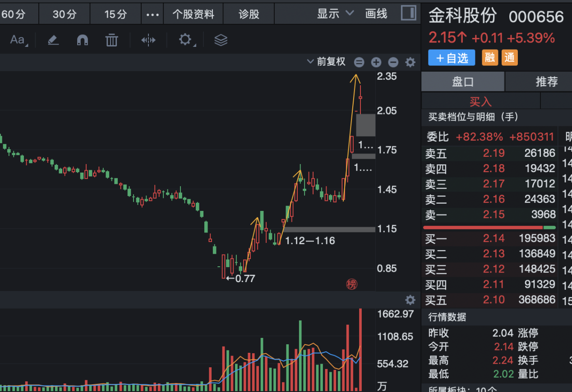The image size is (572, 392).
Task: Click the 1.12—1.16 gap zone bar
Action: pyautogui.click(x=329, y=229)
